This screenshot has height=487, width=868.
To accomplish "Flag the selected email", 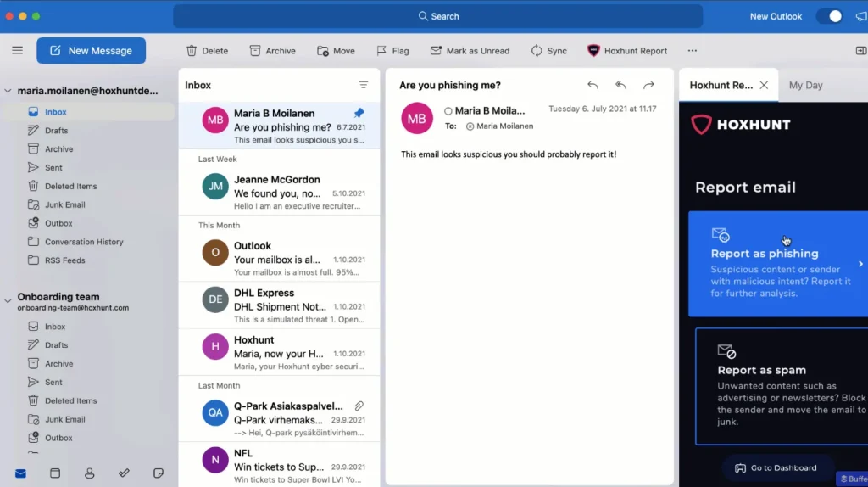I will 381,51.
